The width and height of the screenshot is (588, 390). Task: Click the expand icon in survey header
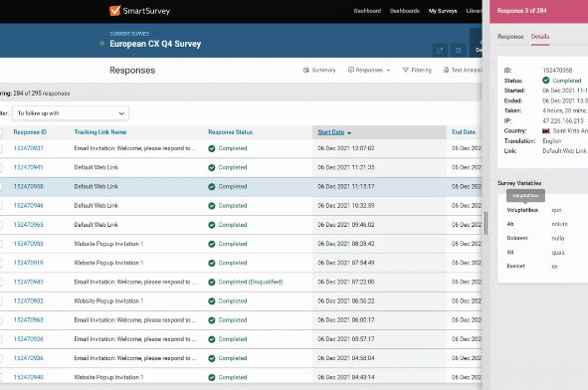pos(458,51)
